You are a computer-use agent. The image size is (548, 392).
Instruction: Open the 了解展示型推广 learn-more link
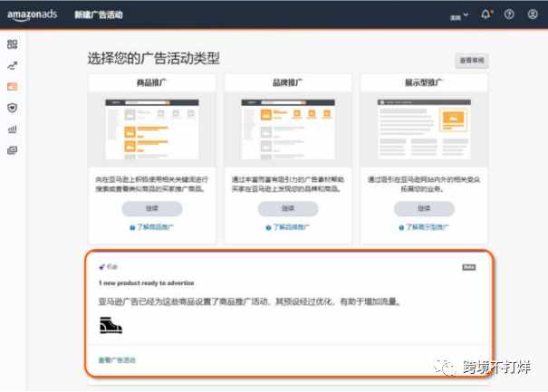pyautogui.click(x=428, y=227)
